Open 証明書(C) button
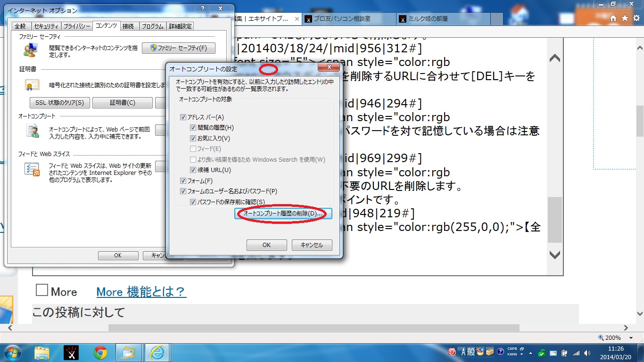644x362 pixels. tap(123, 103)
